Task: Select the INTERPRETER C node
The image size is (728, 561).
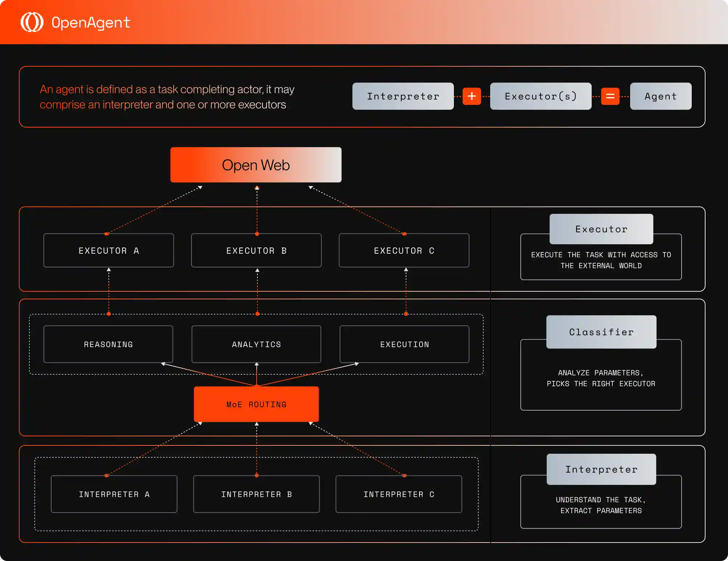Action: (x=398, y=494)
